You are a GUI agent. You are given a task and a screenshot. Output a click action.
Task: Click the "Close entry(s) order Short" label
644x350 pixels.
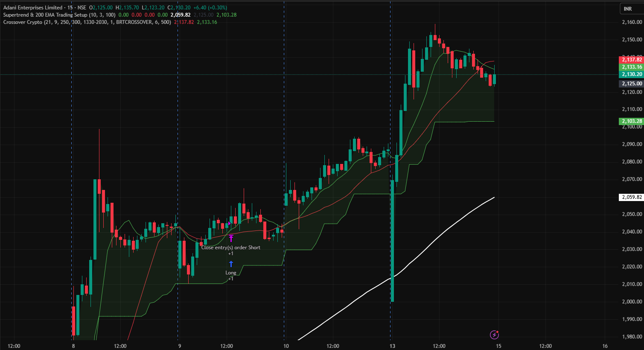[230, 248]
